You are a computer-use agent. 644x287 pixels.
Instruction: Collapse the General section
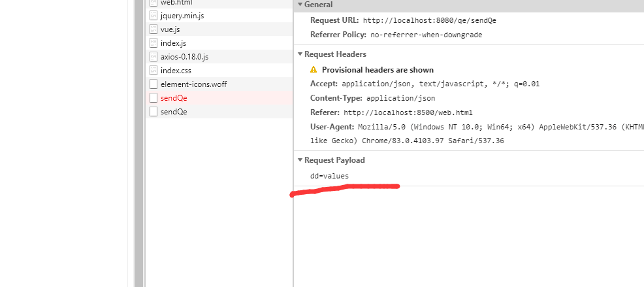click(300, 5)
